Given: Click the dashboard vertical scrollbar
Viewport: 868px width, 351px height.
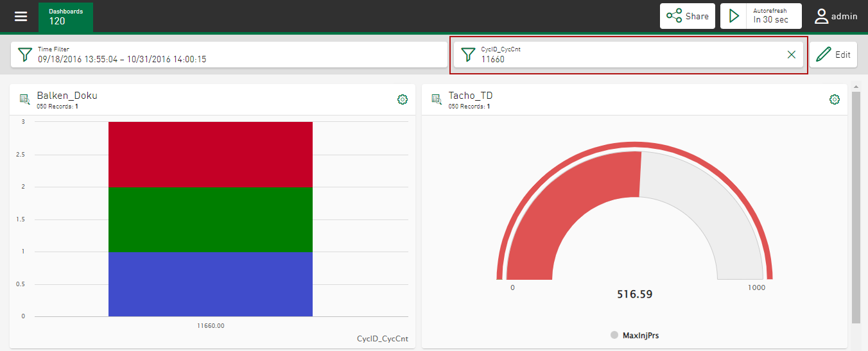Looking at the screenshot, I should [856, 207].
